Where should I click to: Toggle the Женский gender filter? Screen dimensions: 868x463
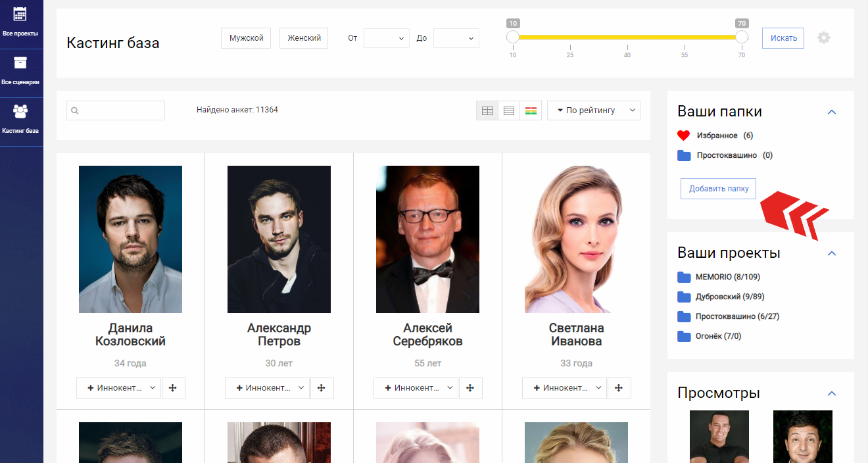tap(304, 38)
